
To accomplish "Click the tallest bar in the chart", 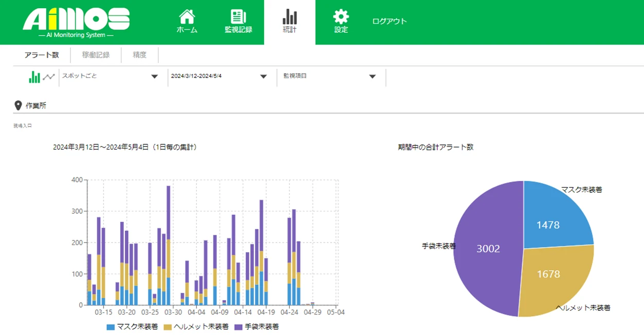I will [x=168, y=246].
